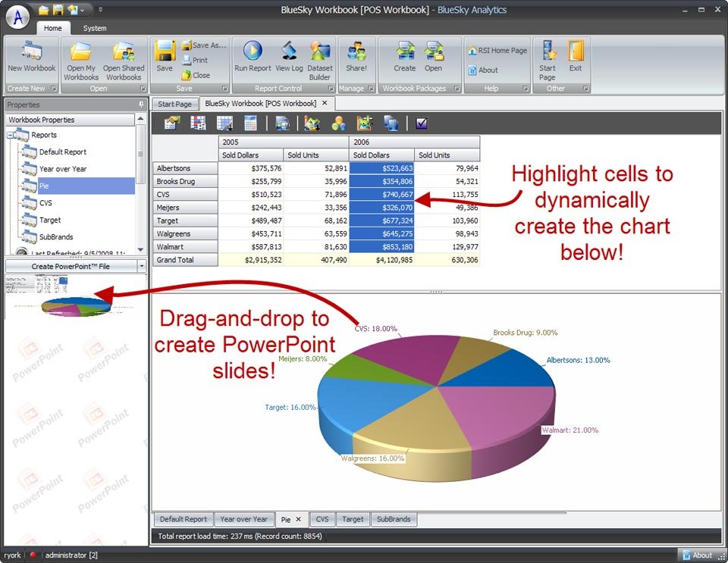This screenshot has width=728, height=563.
Task: Click the round BlueSky application button
Action: (x=17, y=17)
